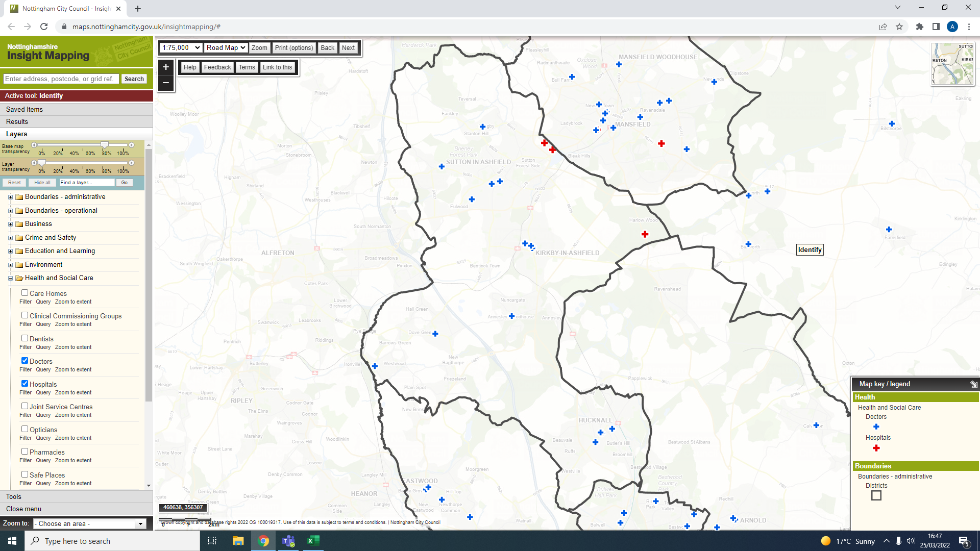Image resolution: width=980 pixels, height=551 pixels.
Task: Click the Print (options) button
Action: [293, 47]
